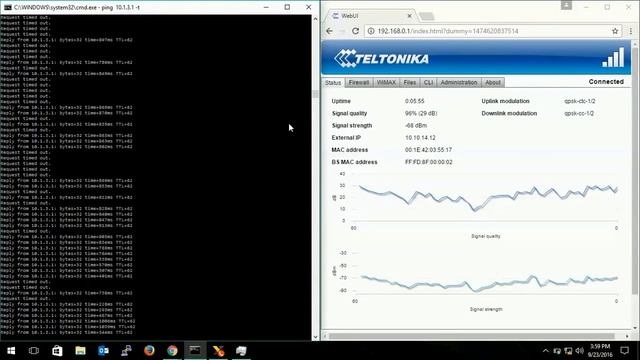Click the External IP value 10.10.14.12
This screenshot has height=360, width=640.
coord(420,138)
